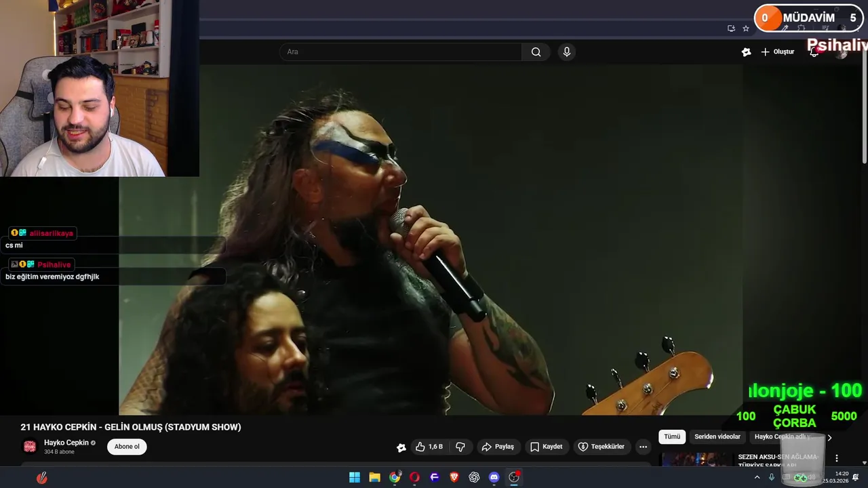The width and height of the screenshot is (868, 488).
Task: Open Opera browser from the taskbar
Action: click(x=414, y=477)
